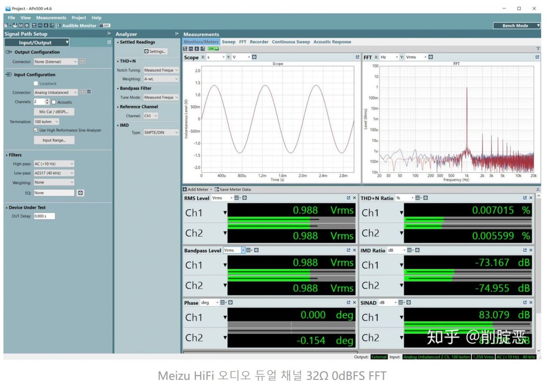Screen dimensions: 548x392
Task: Open Phase meter settings gear
Action: coord(231,302)
